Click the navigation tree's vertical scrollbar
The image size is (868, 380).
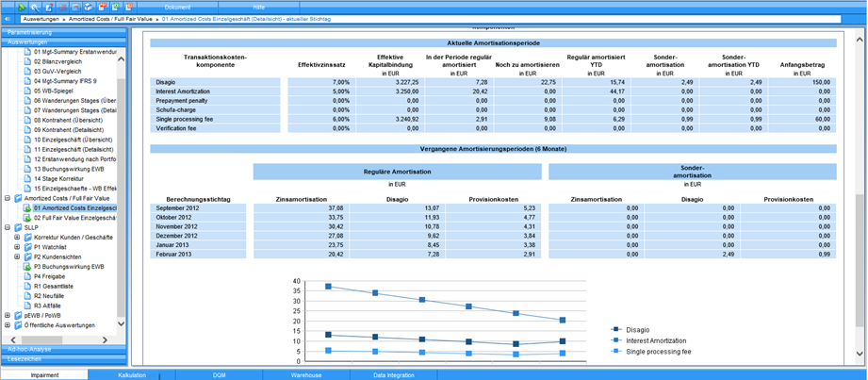coord(120,189)
